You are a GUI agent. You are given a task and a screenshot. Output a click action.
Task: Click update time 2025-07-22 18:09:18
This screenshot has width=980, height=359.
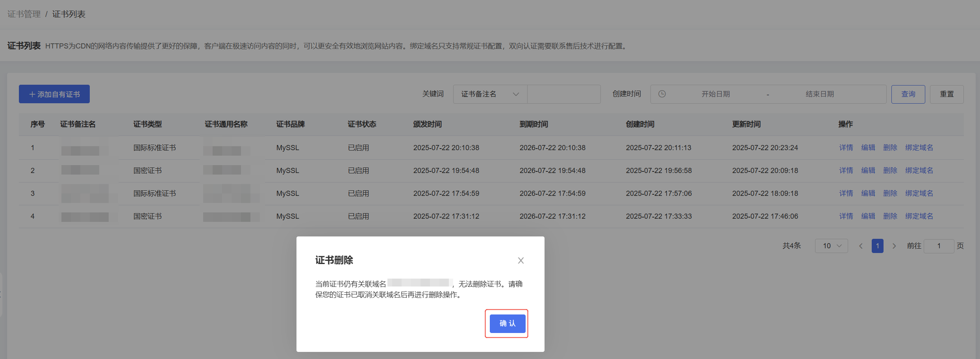point(765,193)
